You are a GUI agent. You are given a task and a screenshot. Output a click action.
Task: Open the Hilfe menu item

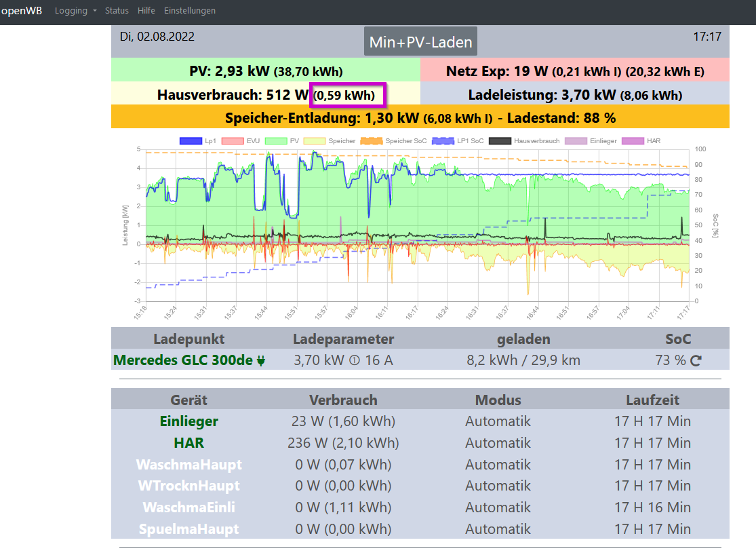pos(146,11)
